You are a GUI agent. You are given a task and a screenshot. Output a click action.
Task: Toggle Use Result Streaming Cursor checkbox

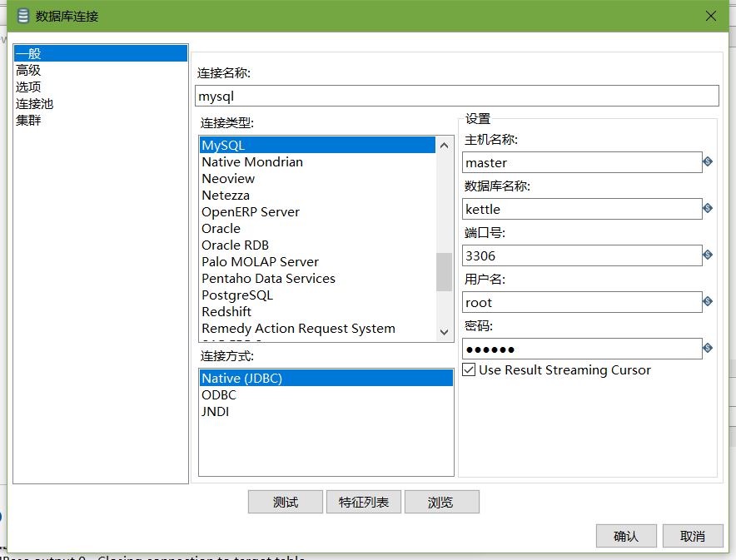click(x=469, y=369)
